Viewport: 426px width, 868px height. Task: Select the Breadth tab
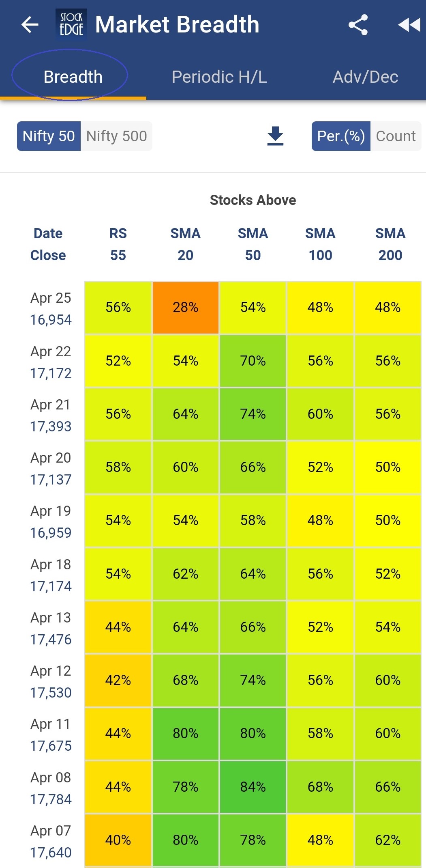point(73,77)
